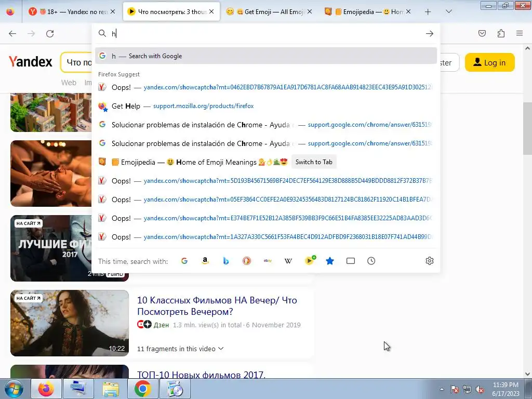Open the Лучшие фильмы 2017 thumbnail
The width and height of the screenshot is (532, 399).
point(51,248)
